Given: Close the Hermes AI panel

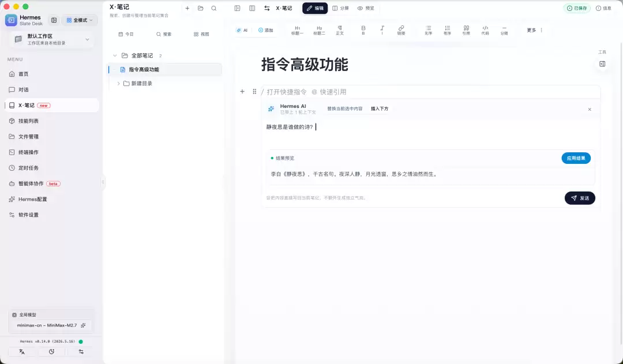Looking at the screenshot, I should click(x=590, y=109).
